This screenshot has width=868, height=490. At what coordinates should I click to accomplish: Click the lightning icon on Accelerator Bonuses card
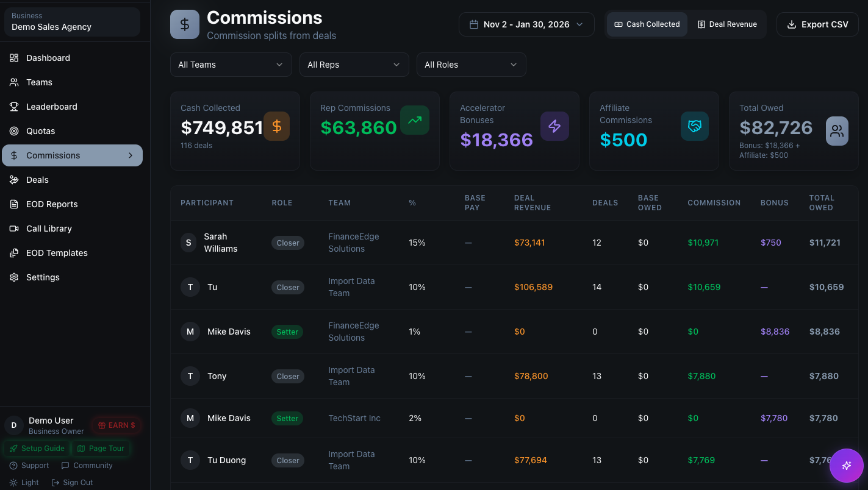[x=554, y=126]
